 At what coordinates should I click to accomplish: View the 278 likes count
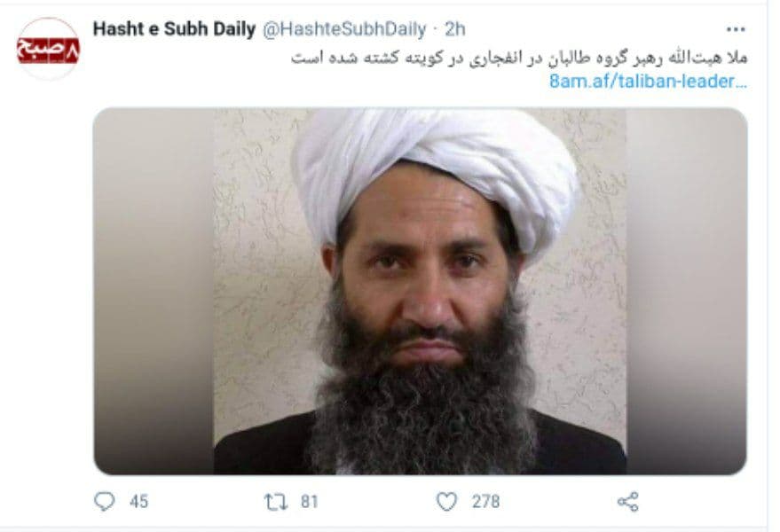click(x=485, y=502)
